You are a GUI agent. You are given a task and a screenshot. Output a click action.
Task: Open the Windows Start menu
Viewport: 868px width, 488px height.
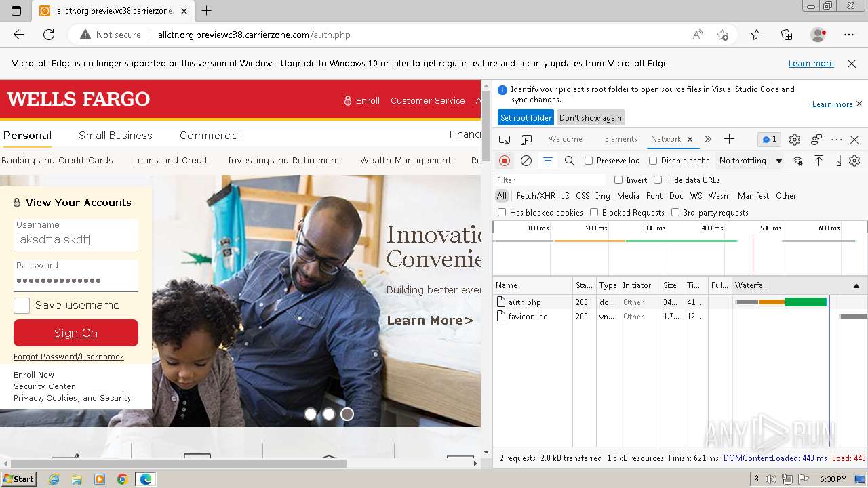pyautogui.click(x=18, y=479)
